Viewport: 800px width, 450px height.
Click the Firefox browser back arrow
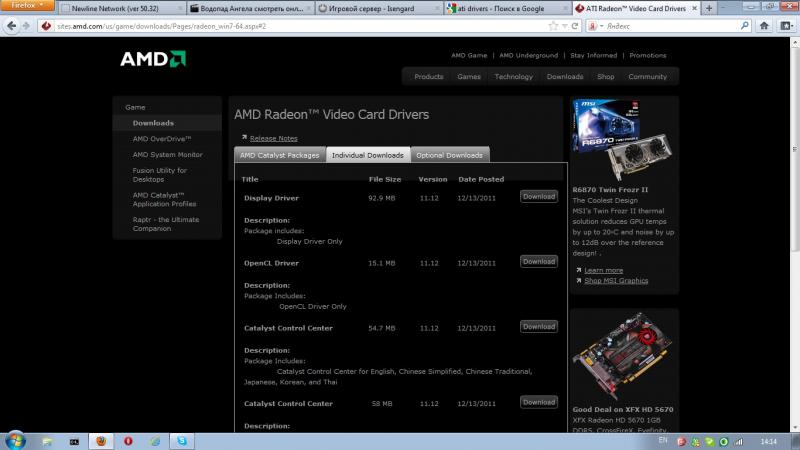coord(11,26)
